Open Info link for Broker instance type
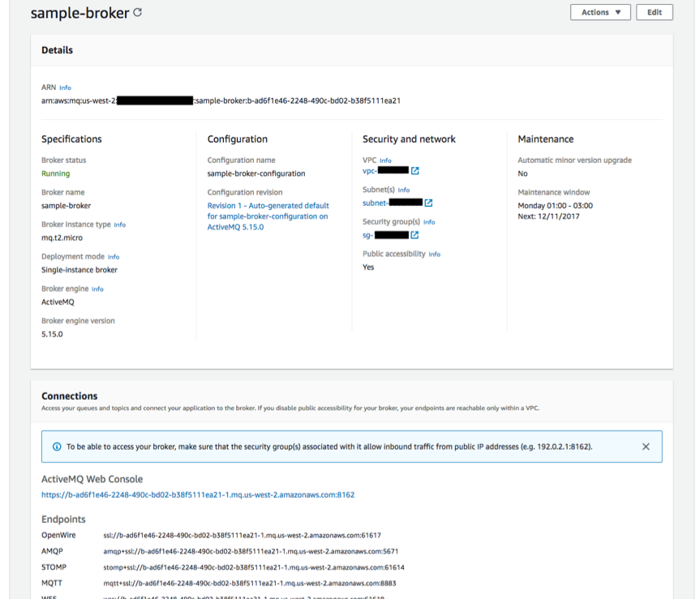700x599 pixels. point(120,225)
